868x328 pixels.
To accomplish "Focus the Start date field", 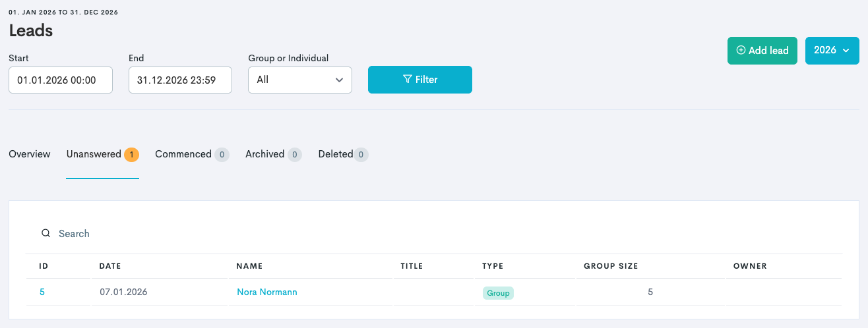I will (x=61, y=80).
